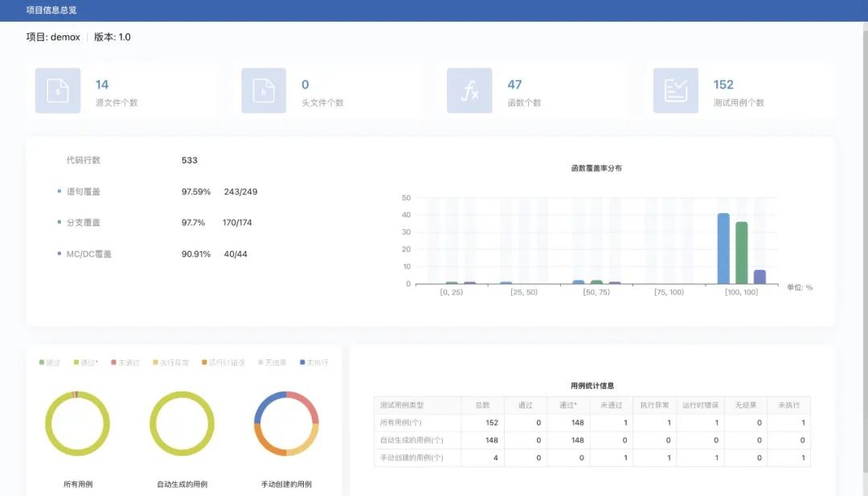Click the MC/DC覆盖 bullet marker

pos(59,254)
